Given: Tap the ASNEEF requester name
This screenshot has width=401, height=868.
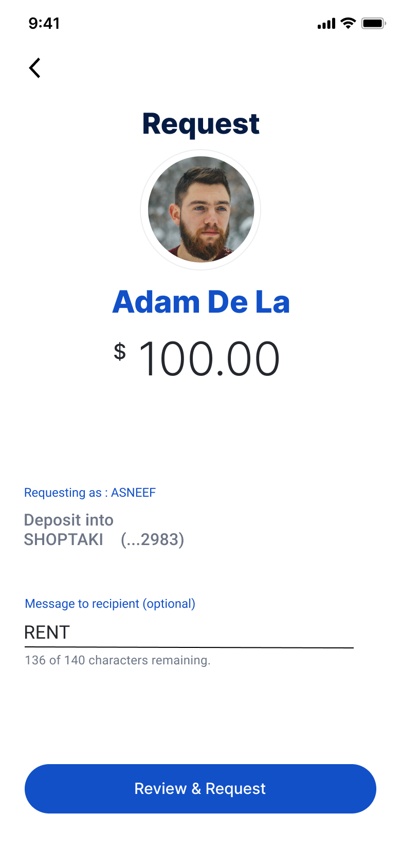Looking at the screenshot, I should click(133, 493).
